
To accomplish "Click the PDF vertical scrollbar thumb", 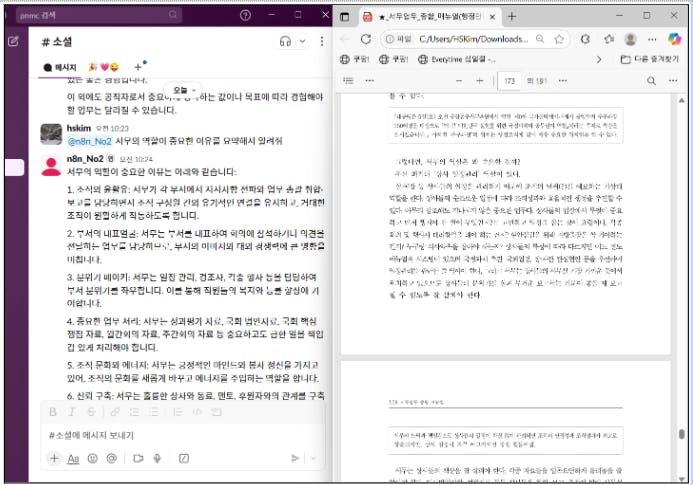I will (682, 434).
